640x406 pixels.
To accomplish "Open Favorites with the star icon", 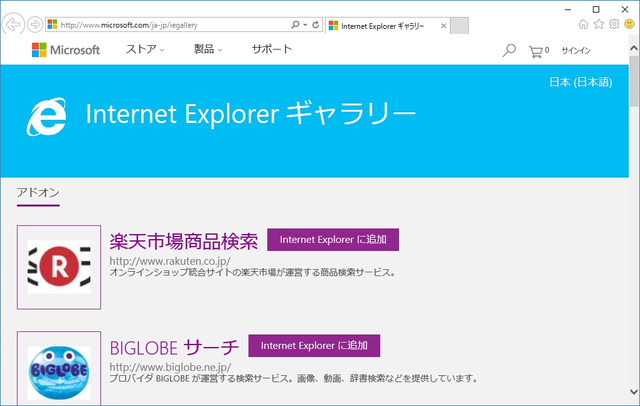I will tap(598, 24).
